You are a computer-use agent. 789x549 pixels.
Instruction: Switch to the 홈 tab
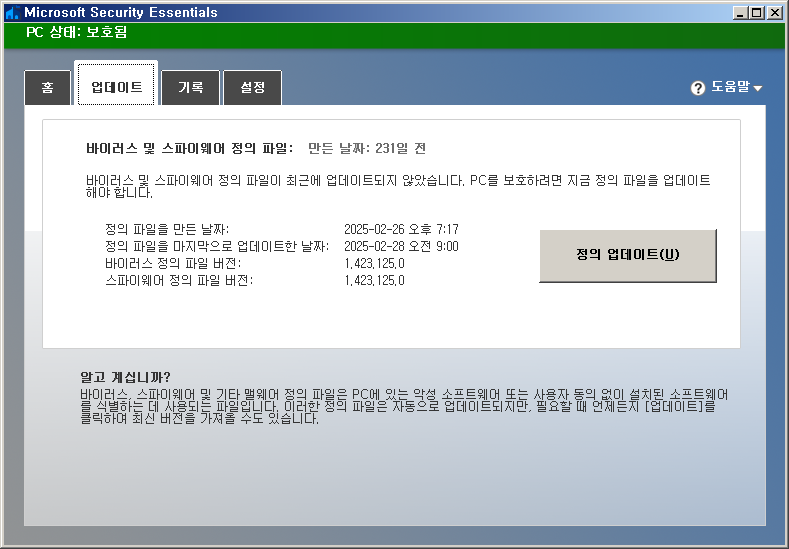47,88
